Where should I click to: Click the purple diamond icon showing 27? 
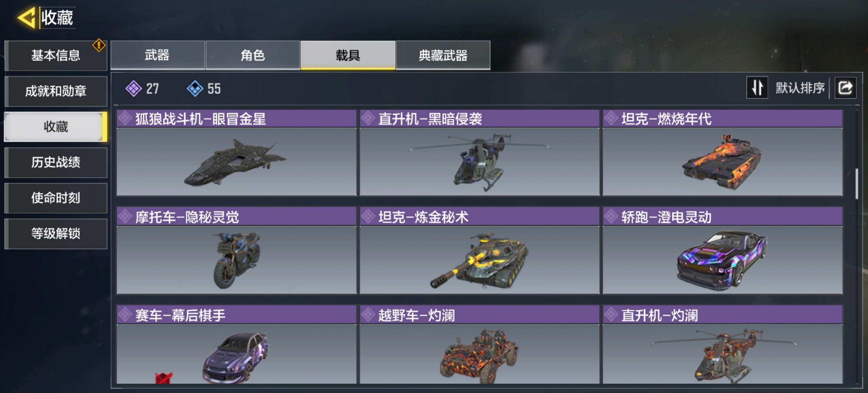tap(134, 89)
